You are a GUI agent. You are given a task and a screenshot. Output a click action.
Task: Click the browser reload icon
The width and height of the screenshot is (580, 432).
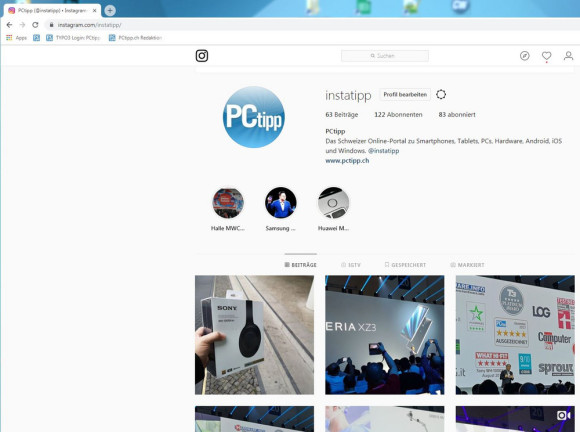pos(35,25)
